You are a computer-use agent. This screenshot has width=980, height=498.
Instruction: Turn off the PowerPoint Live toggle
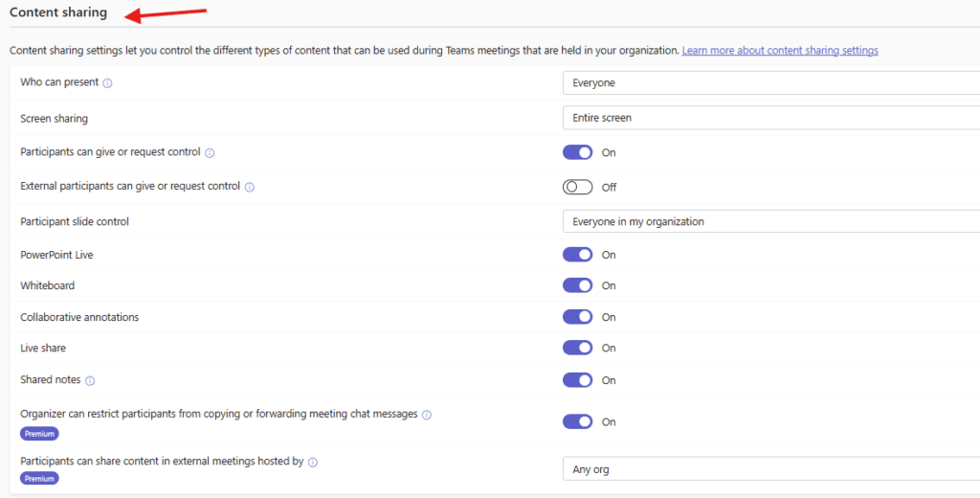pyautogui.click(x=578, y=255)
